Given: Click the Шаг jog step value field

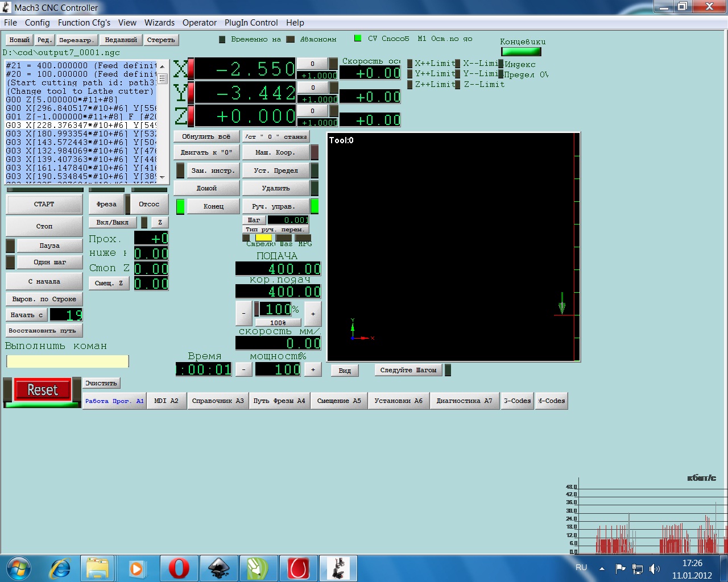Looking at the screenshot, I should point(288,220).
